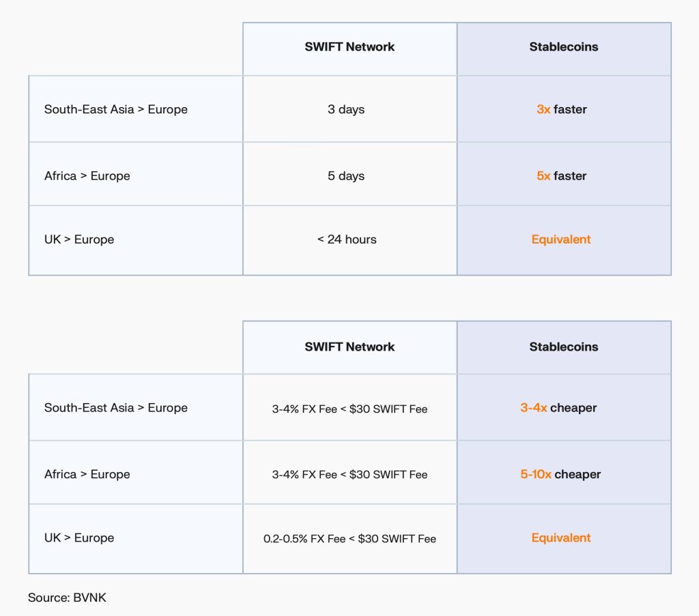The width and height of the screenshot is (699, 616).
Task: Select bottom table's UK > Europe row label
Action: coord(79,538)
